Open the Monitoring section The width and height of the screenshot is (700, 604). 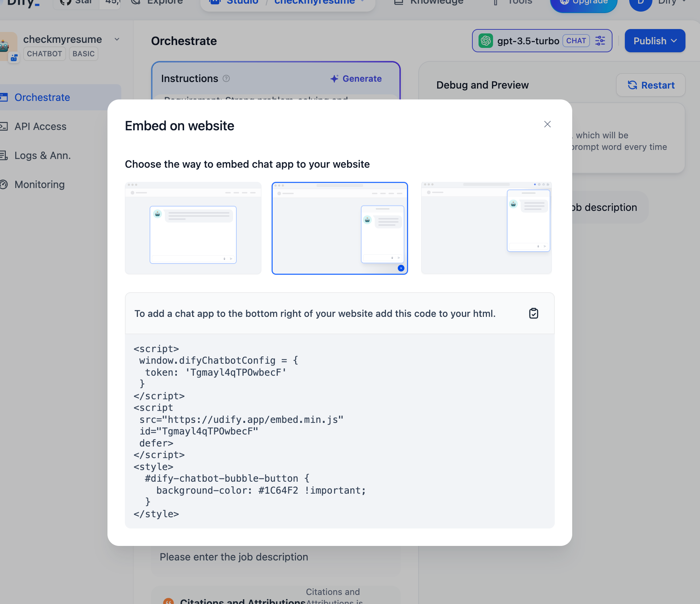(39, 184)
